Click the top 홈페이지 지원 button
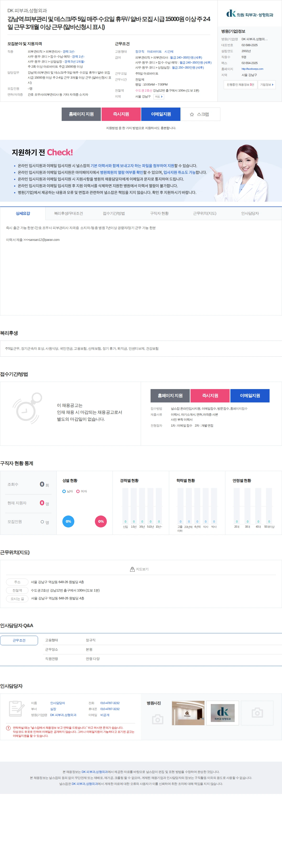This screenshot has height=868, width=282. (x=81, y=114)
